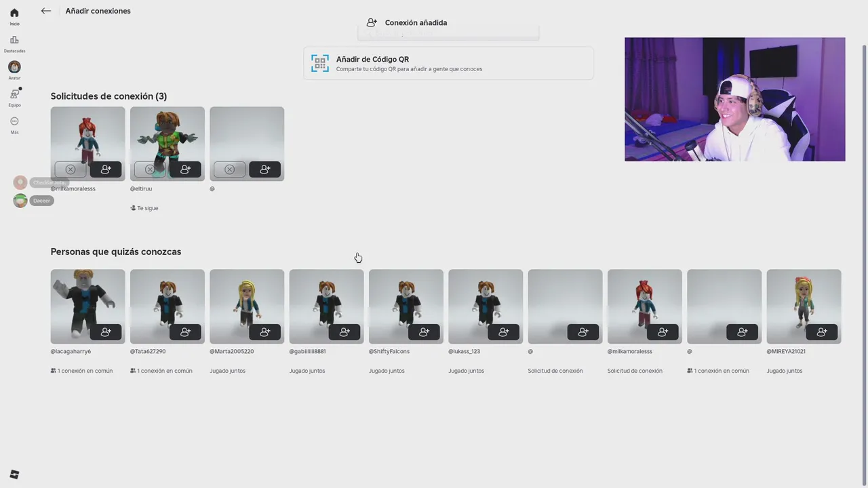
Task: Add @ShiftyFalcons as a connection
Action: click(x=424, y=332)
